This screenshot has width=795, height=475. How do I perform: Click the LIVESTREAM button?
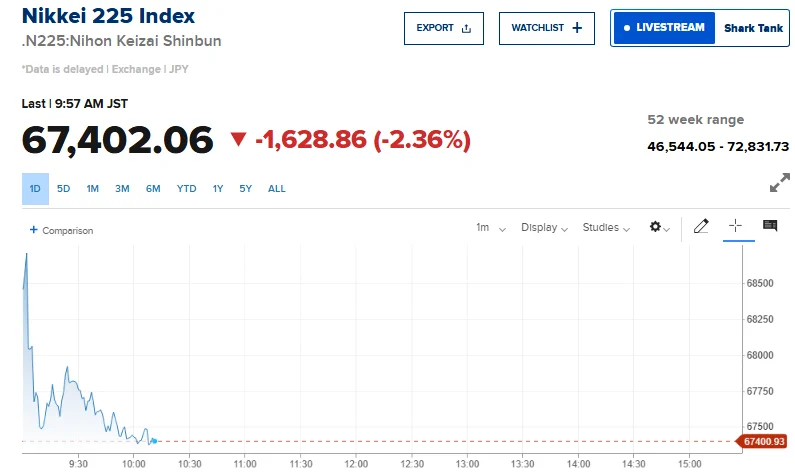pyautogui.click(x=664, y=28)
